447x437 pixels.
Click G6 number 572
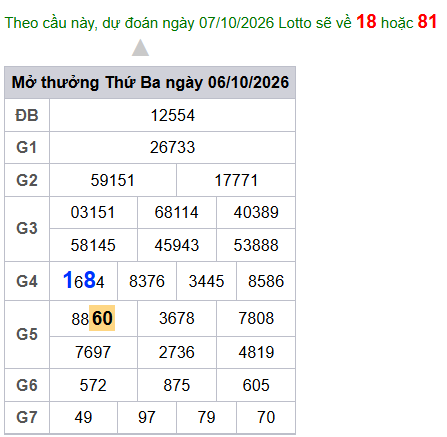pos(93,385)
